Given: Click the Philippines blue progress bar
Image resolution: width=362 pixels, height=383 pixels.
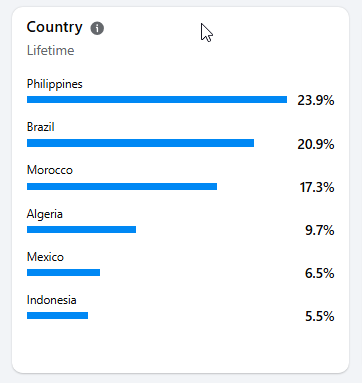Looking at the screenshot, I should coord(157,100).
